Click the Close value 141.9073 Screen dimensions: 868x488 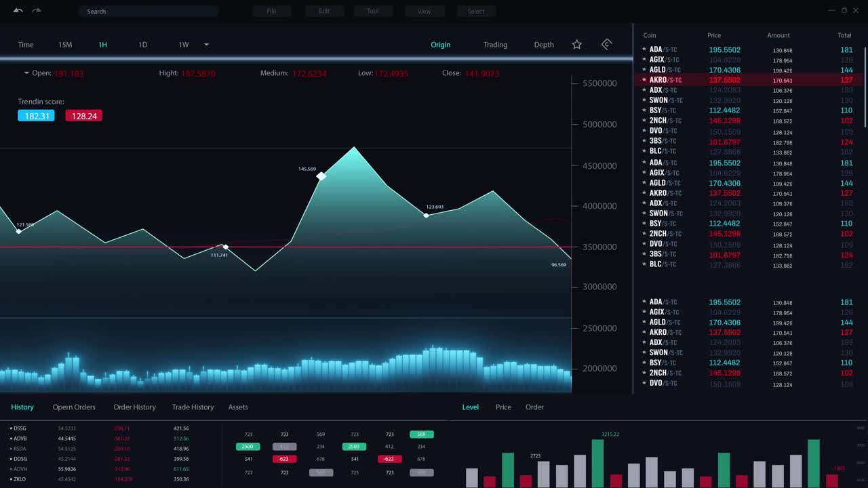click(481, 73)
